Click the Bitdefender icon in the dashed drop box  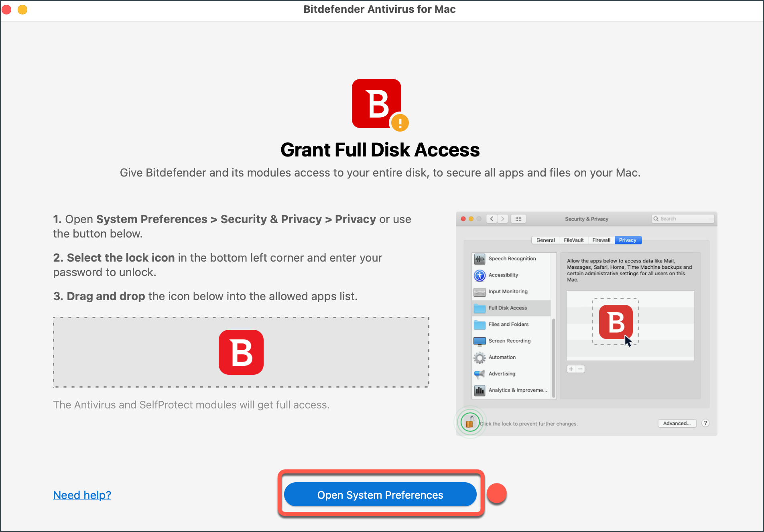(x=241, y=352)
